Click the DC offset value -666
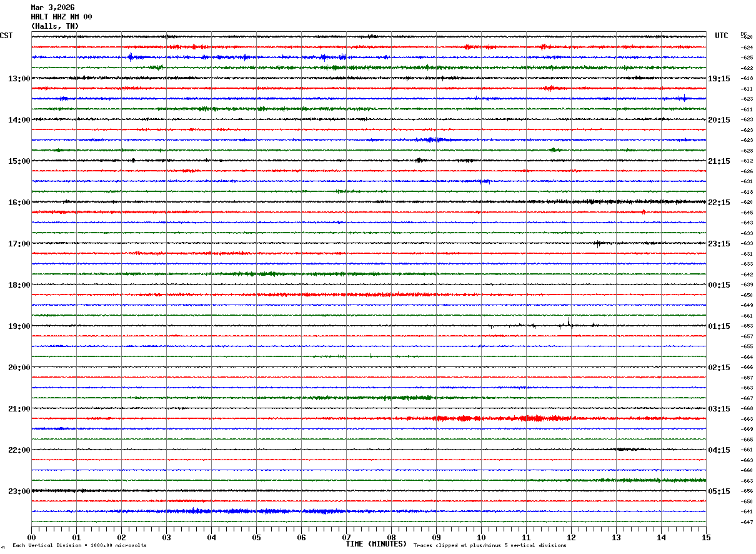 pos(747,367)
